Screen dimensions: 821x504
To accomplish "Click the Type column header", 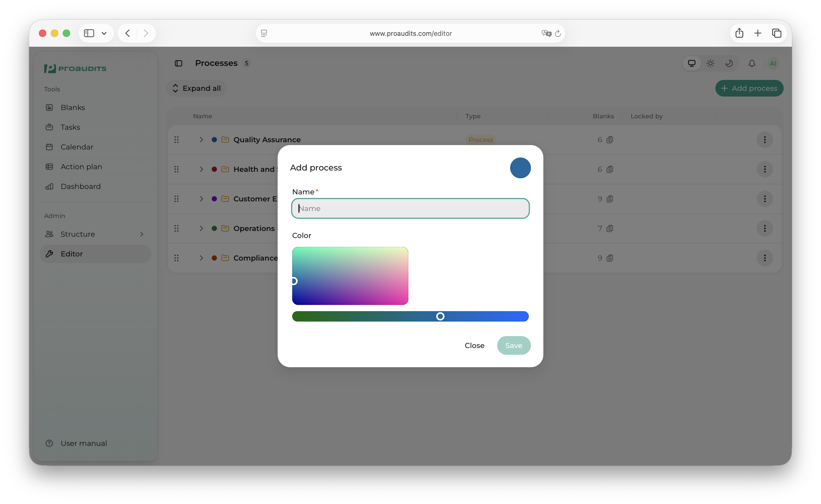I will [x=473, y=116].
